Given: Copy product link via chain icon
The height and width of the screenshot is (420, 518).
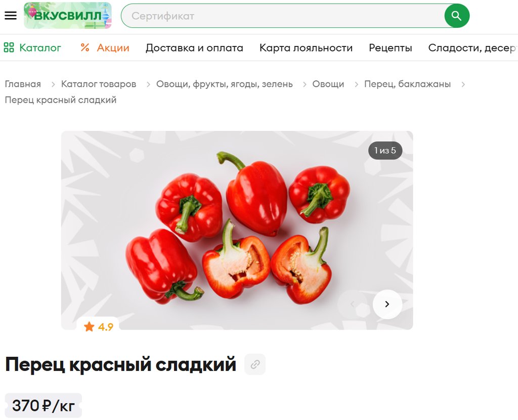Looking at the screenshot, I should (255, 364).
